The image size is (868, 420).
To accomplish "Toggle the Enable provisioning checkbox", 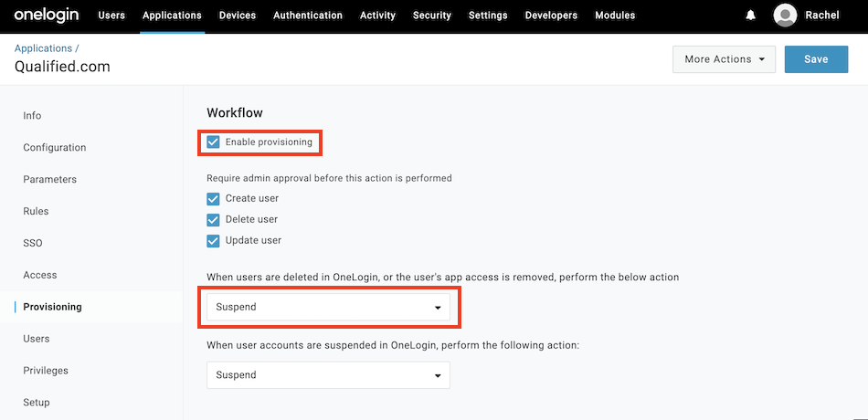I will (213, 142).
